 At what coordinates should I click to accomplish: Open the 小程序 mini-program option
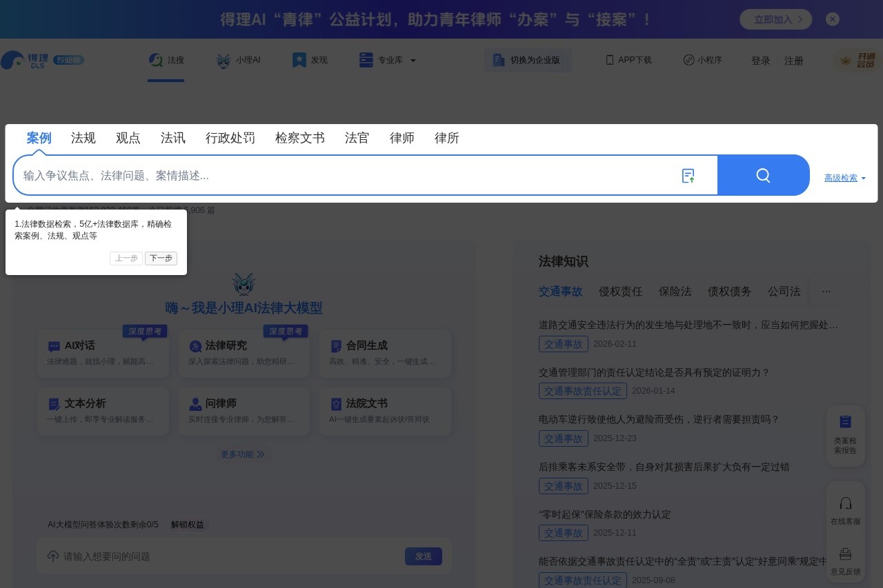coord(704,60)
